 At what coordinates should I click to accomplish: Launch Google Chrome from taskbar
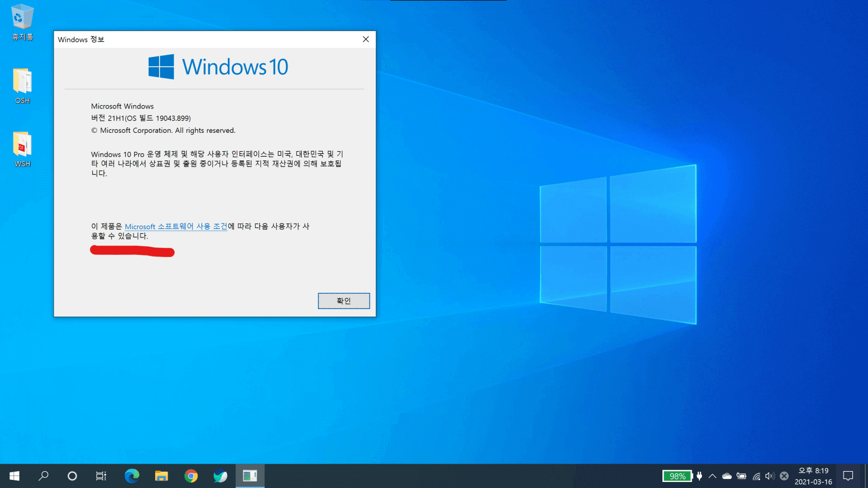tap(191, 476)
